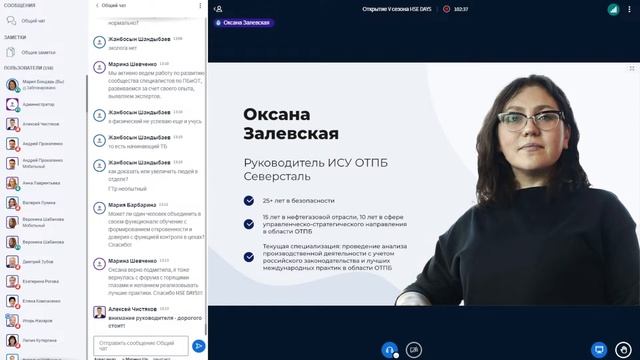Click the first user's avatar at the list top
Viewport: 640px width, 360px height.
coord(12,85)
